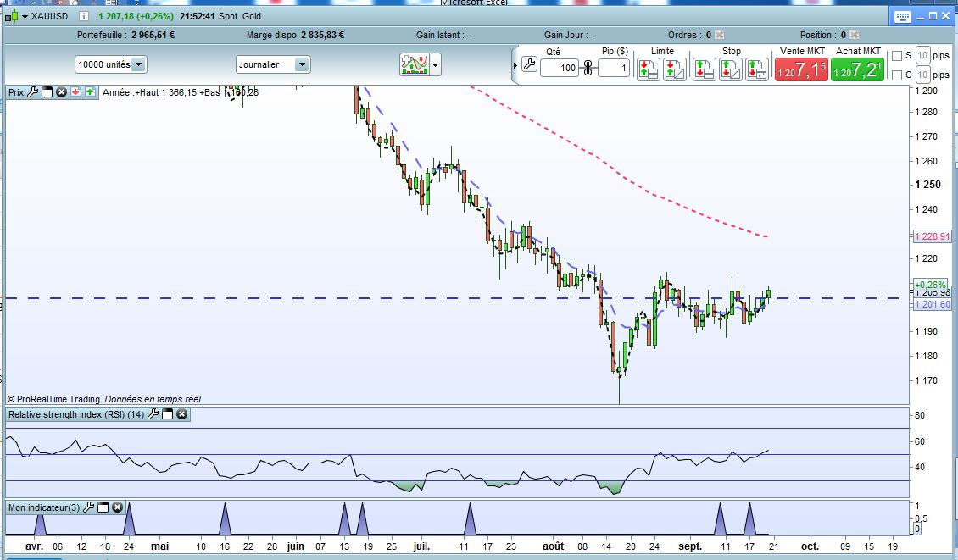Close the RSI indicator panel
This screenshot has height=560, width=958.
[x=182, y=414]
